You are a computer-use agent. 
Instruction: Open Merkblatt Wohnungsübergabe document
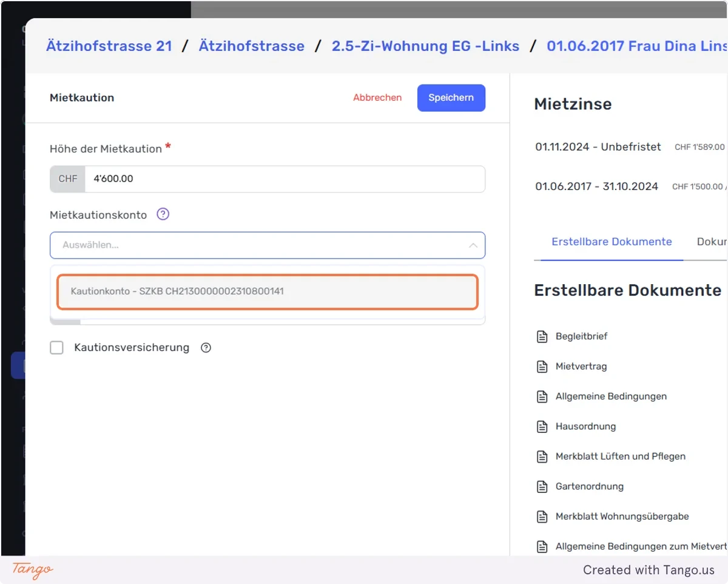coord(622,517)
